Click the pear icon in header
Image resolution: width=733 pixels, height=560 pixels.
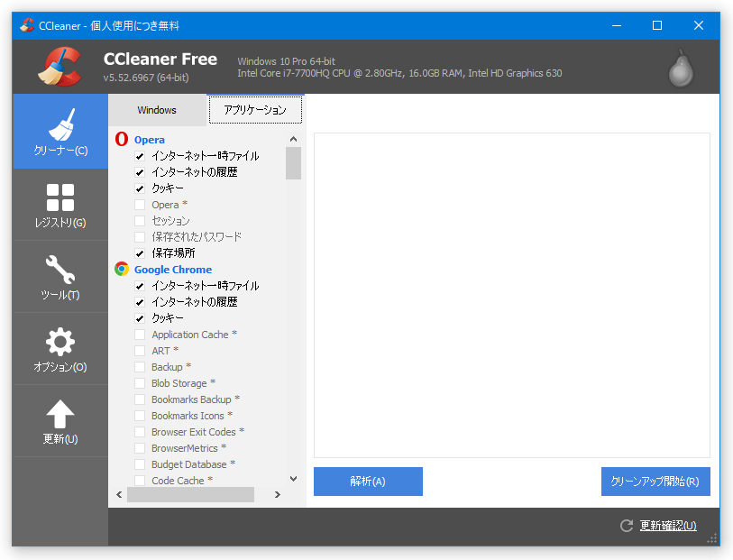click(681, 69)
